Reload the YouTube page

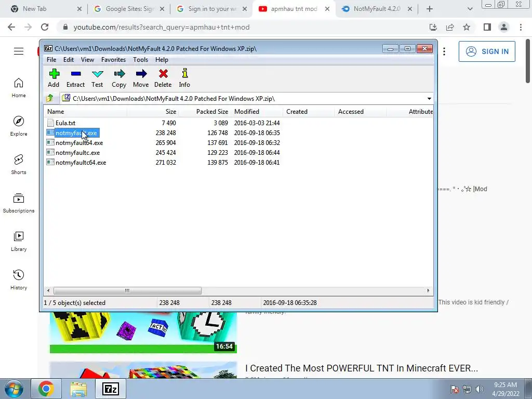tap(45, 27)
